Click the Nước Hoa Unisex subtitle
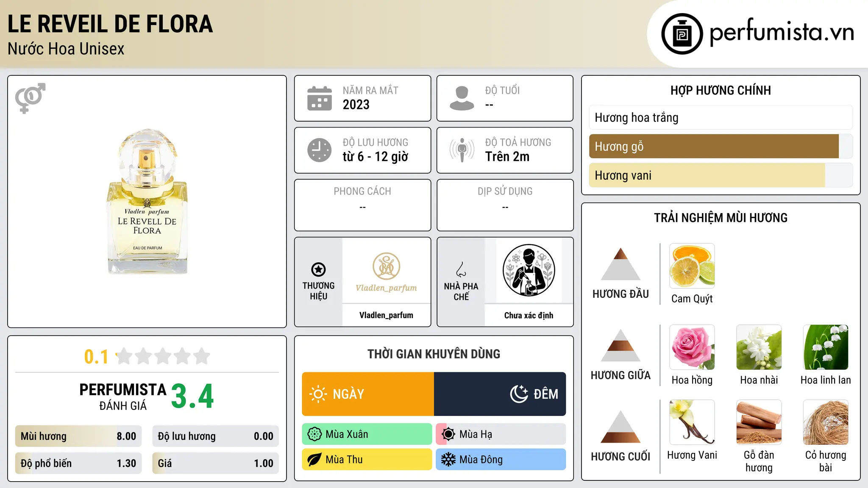Screen dimensions: 868x488 click(66, 49)
